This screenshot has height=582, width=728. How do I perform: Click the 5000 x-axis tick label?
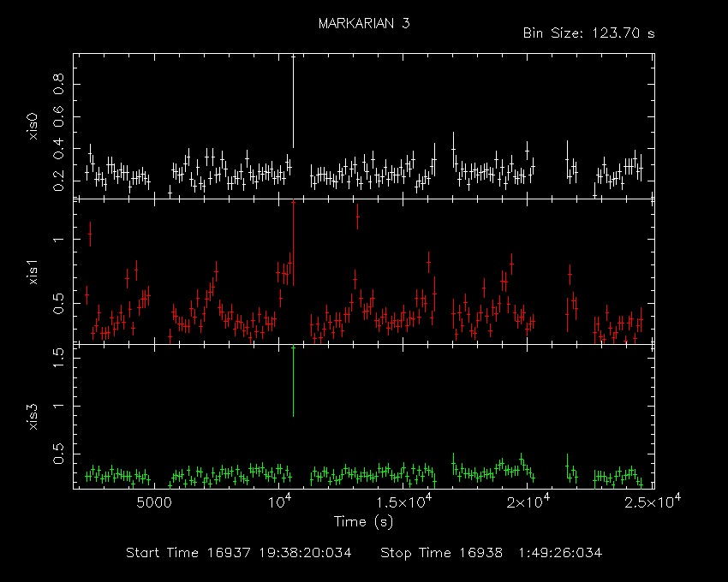click(154, 503)
